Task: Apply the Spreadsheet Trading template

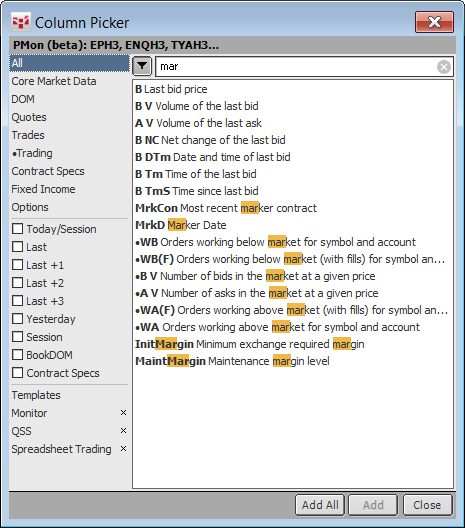Action: click(61, 449)
